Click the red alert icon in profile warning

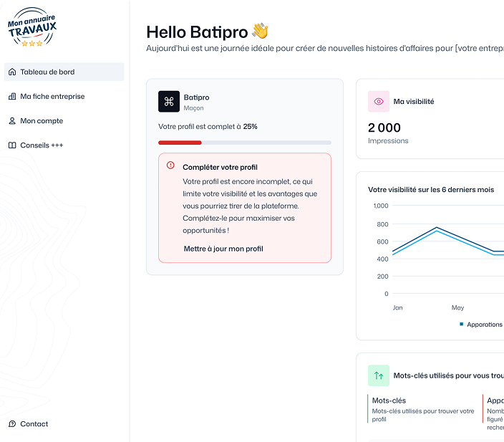[170, 165]
